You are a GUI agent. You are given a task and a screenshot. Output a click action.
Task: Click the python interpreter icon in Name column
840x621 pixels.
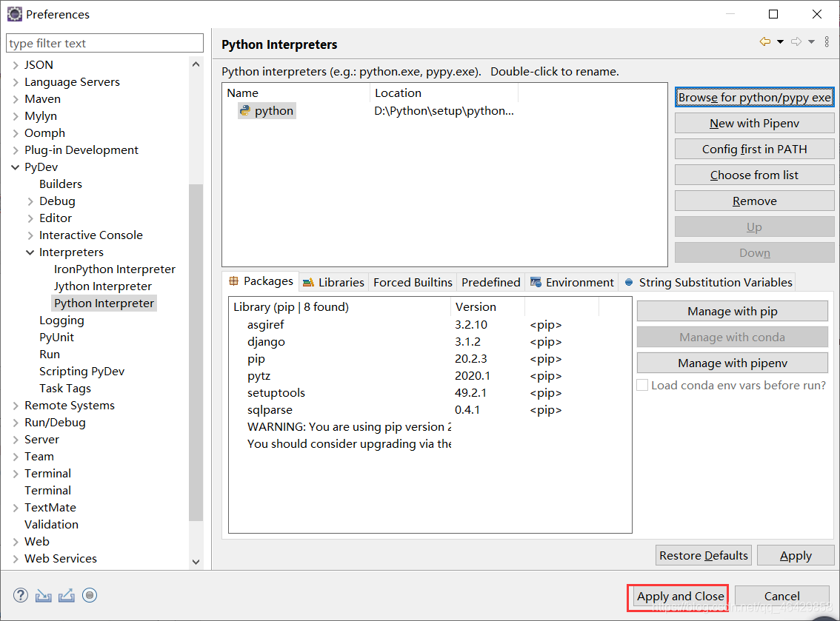coord(245,111)
